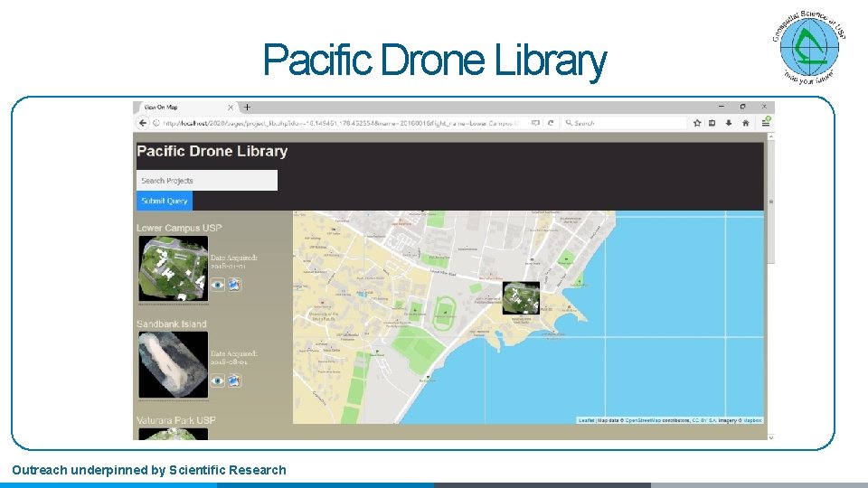The image size is (868, 488).
Task: Open the downloads arrow icon
Action: coord(729,123)
